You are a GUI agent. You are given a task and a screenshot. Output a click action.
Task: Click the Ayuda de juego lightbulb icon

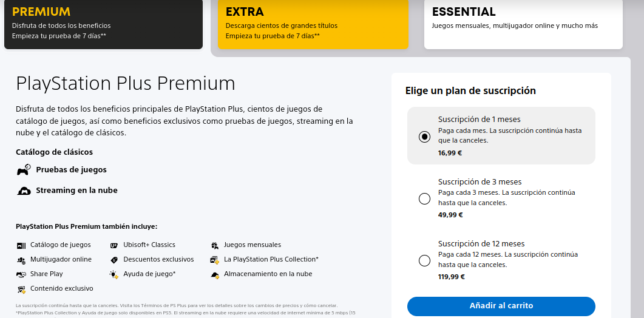(114, 274)
